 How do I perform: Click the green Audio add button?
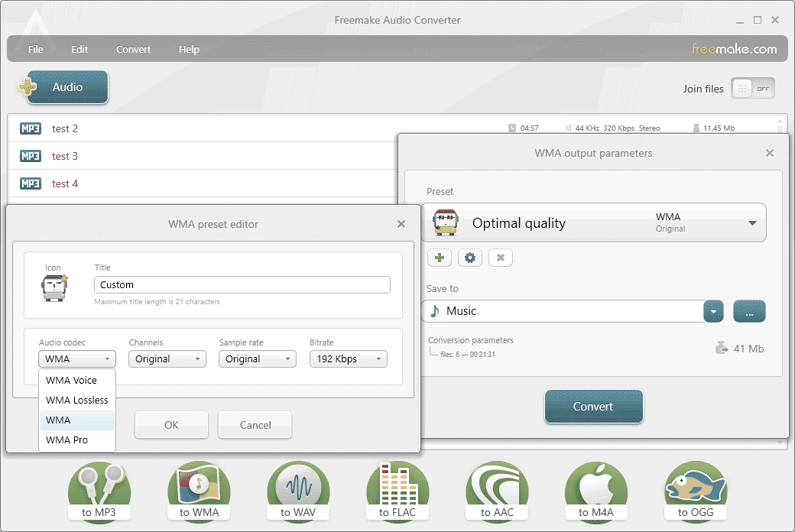click(x=64, y=86)
